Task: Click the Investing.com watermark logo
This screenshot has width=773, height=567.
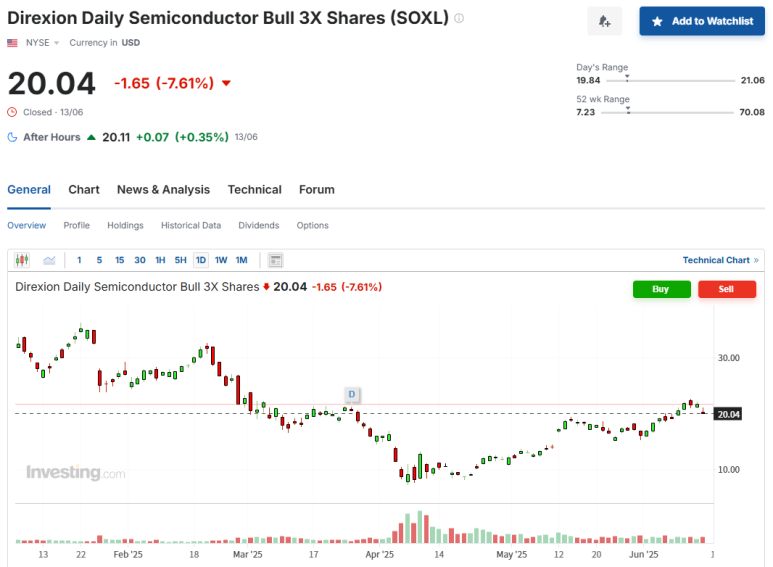Action: coord(76,473)
